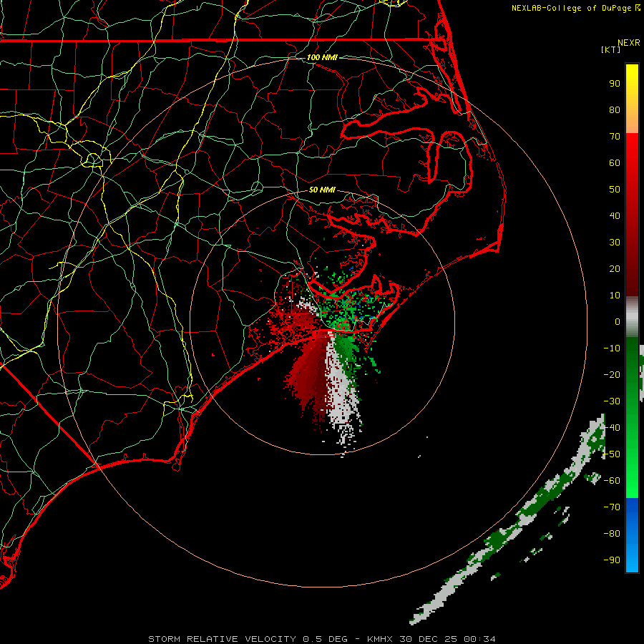Image resolution: width=644 pixels, height=644 pixels.
Task: Click the -70 value on velocity scale
Action: tap(612, 507)
